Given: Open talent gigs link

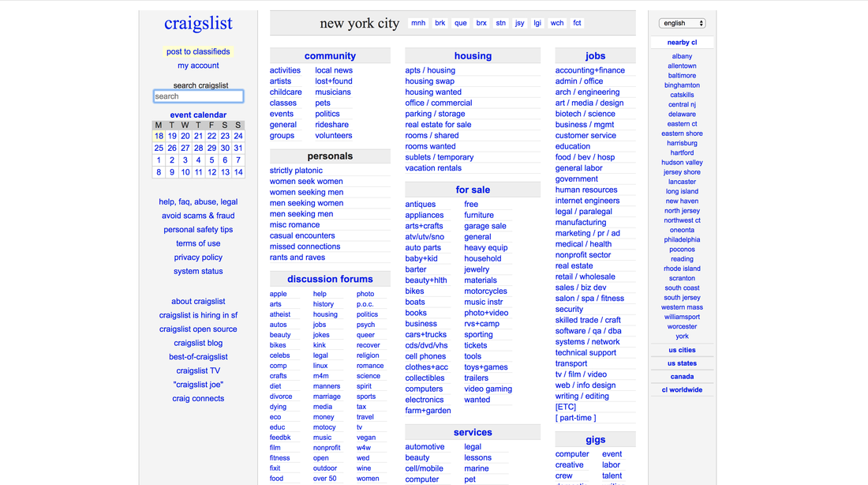Looking at the screenshot, I should point(612,476).
